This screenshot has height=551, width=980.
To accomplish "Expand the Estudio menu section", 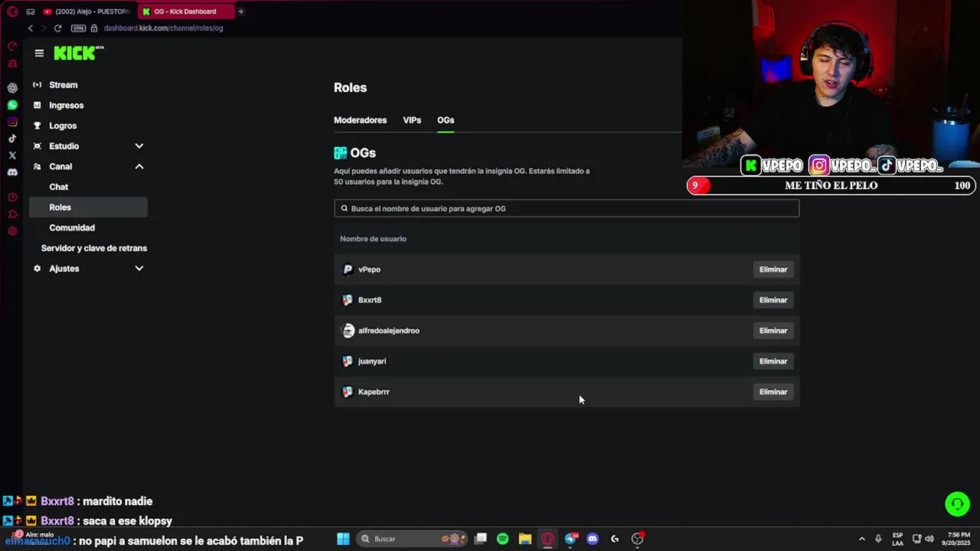I will (139, 146).
